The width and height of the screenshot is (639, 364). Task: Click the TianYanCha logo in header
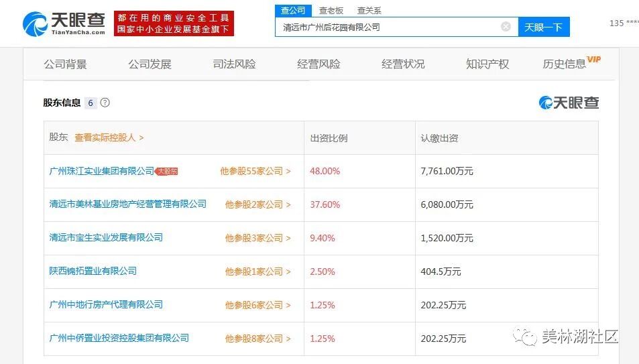tap(64, 23)
